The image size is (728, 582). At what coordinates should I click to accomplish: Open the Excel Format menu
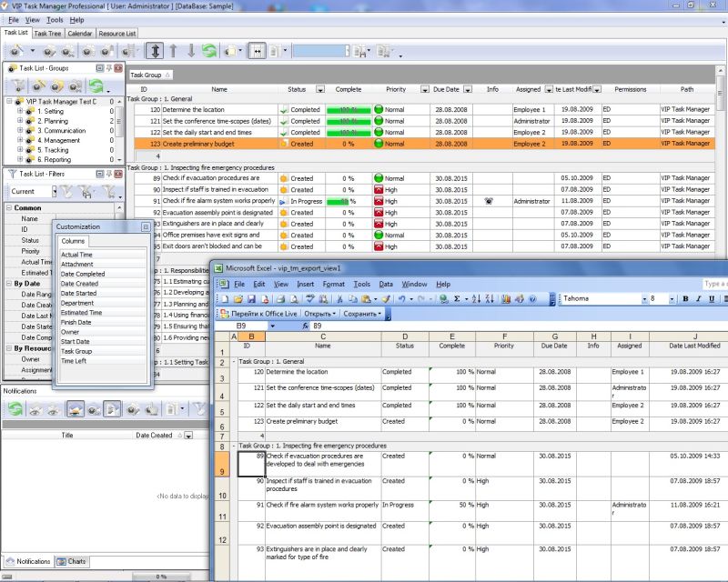coord(333,284)
